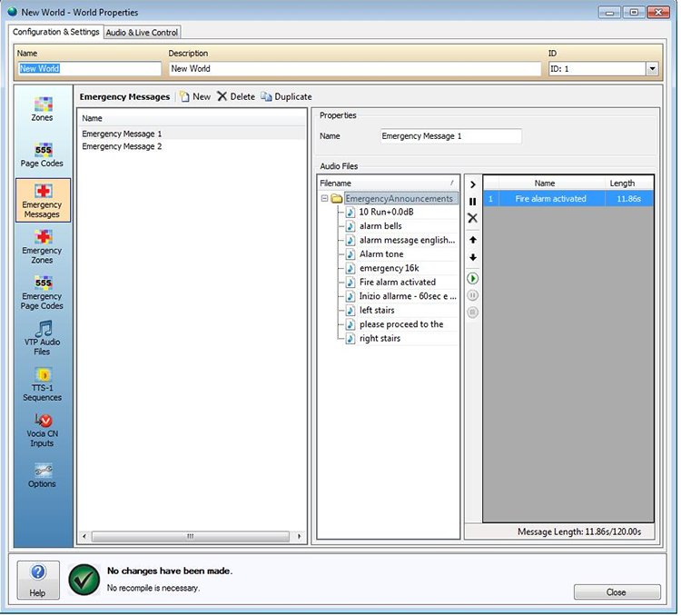
Task: Play the message with green play button
Action: coord(472,278)
